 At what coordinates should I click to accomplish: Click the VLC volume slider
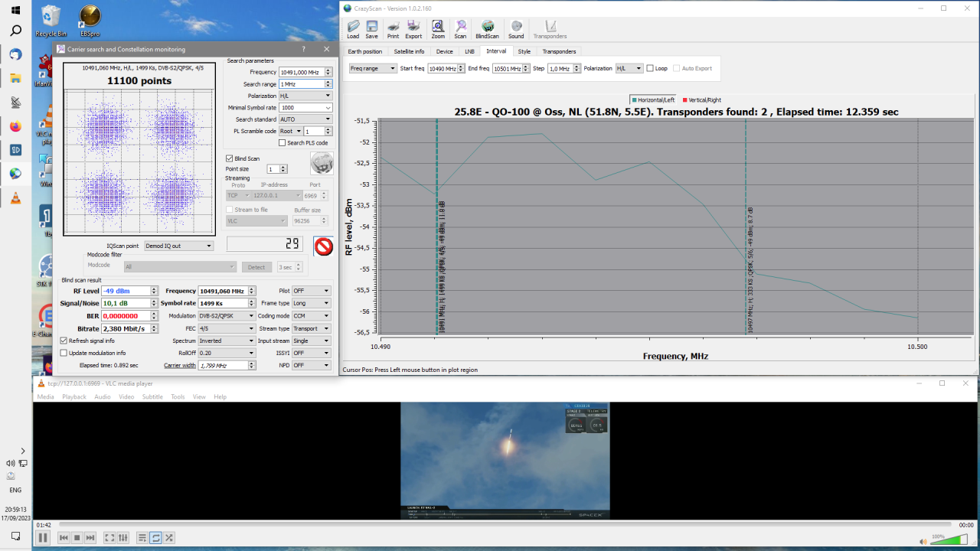coord(948,540)
